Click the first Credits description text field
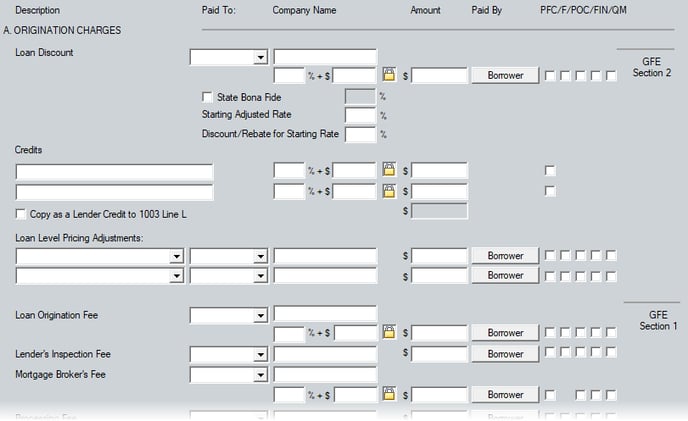The width and height of the screenshot is (688, 421). click(x=115, y=172)
